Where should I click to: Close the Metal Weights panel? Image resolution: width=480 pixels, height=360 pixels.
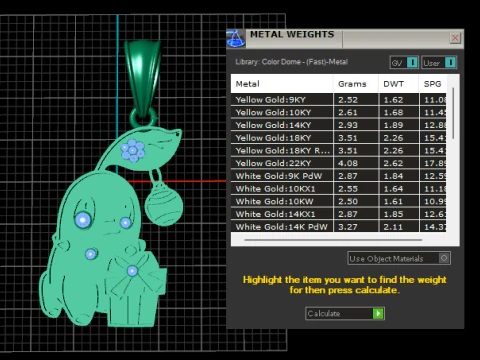pos(455,38)
